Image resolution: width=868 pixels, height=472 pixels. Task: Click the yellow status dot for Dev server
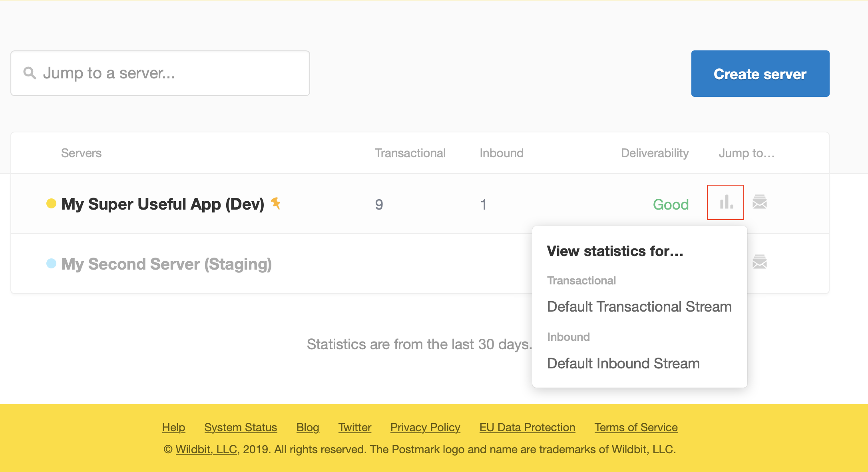point(51,204)
